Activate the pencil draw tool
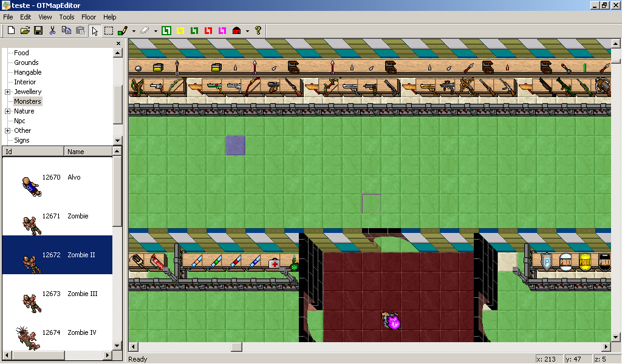Viewport: 622px width, 364px height. tap(123, 30)
